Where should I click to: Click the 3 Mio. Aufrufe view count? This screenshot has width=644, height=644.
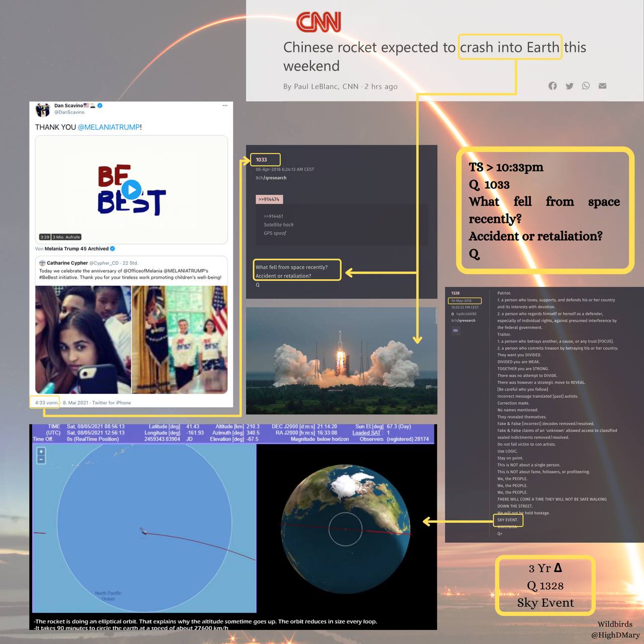point(66,237)
